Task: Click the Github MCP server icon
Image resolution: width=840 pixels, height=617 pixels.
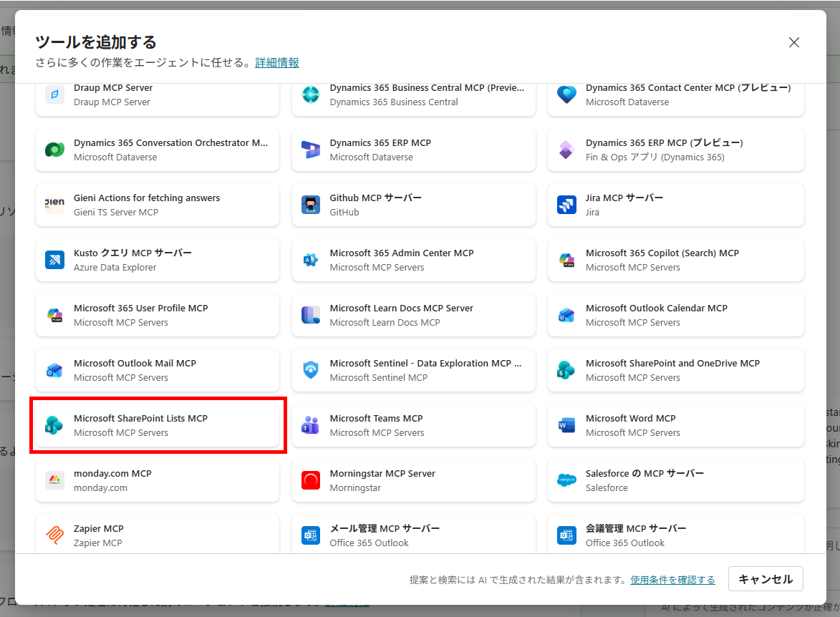Action: coord(311,205)
